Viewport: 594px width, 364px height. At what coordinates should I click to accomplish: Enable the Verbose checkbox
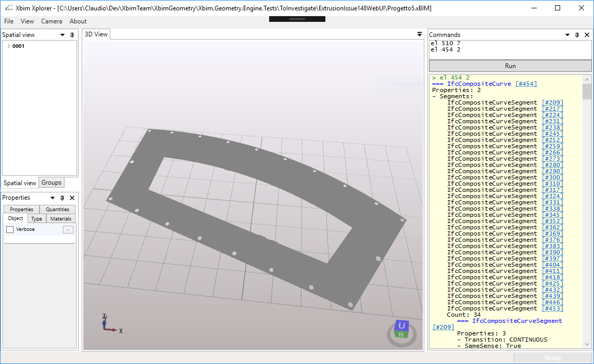point(9,229)
